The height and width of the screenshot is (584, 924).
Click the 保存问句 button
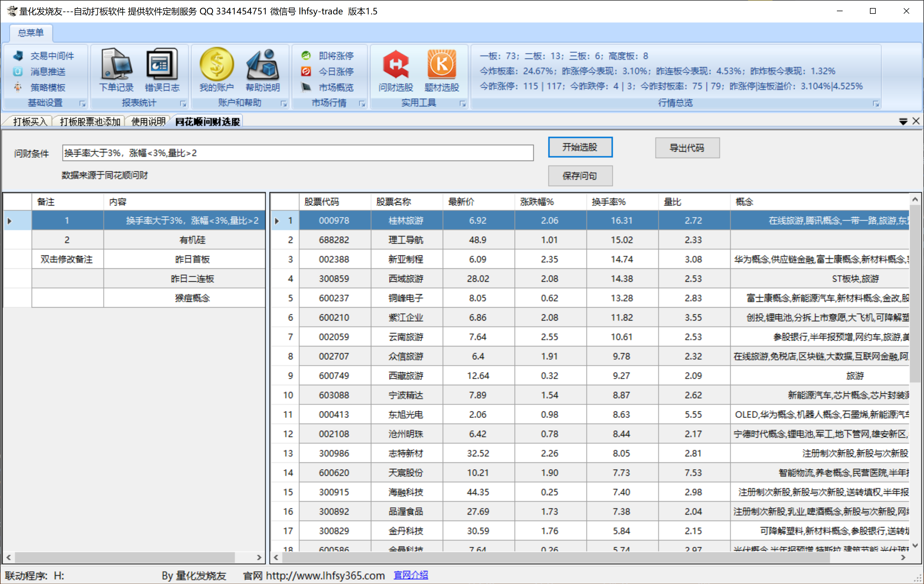click(580, 176)
